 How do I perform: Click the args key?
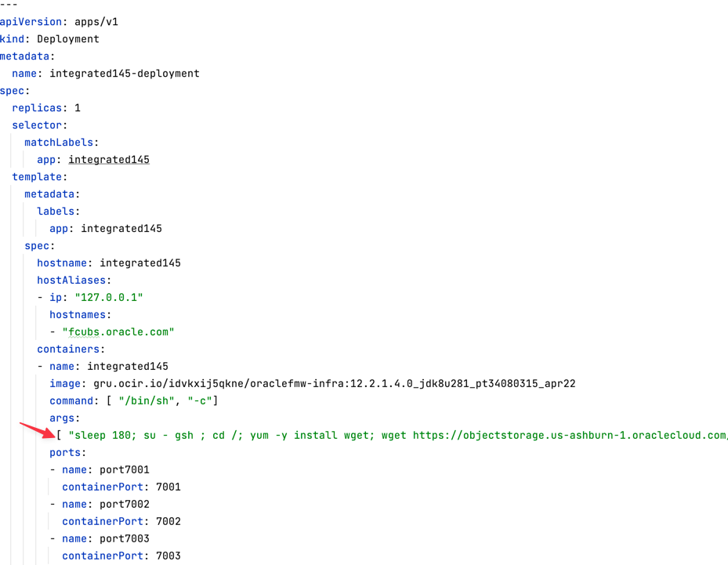[62, 418]
